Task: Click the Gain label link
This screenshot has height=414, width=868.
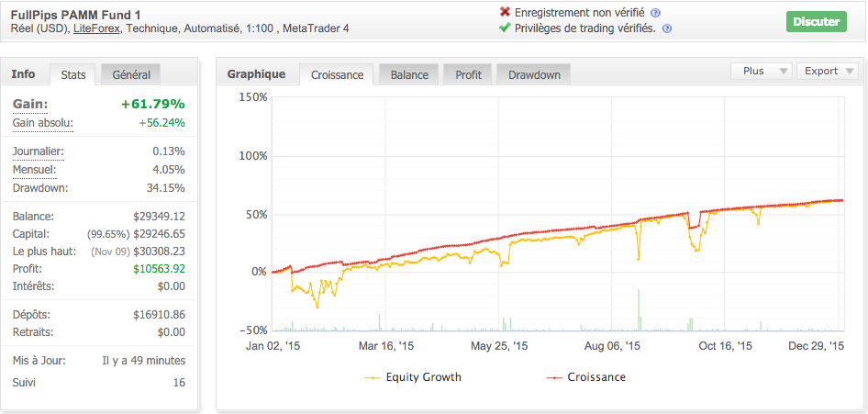Action: coord(30,105)
